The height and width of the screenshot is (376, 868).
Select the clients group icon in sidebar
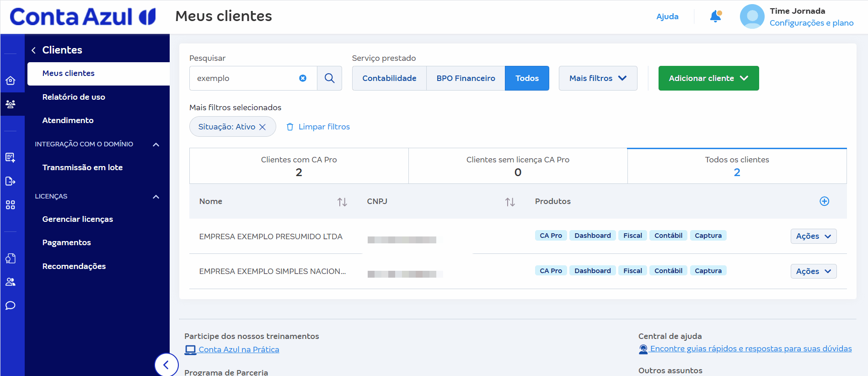tap(11, 104)
